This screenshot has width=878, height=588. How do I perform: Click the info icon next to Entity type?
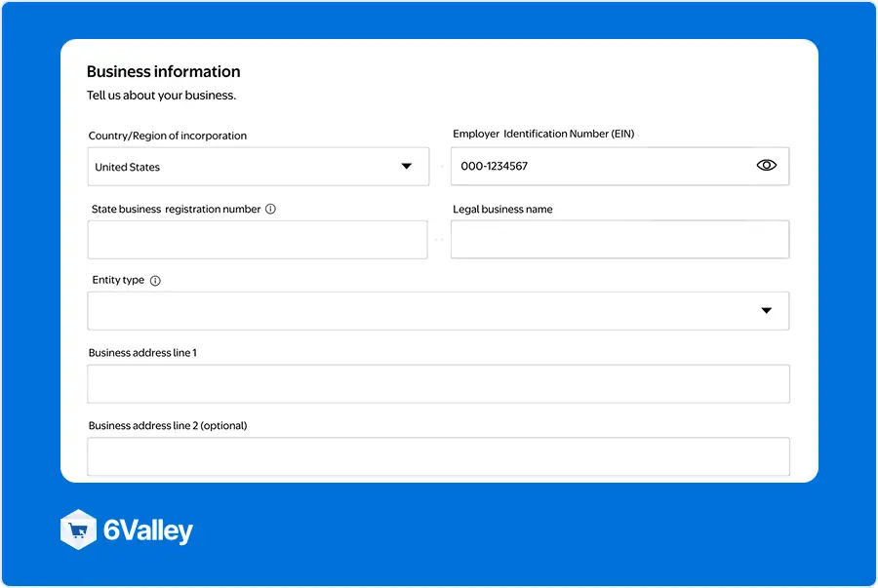coord(155,281)
